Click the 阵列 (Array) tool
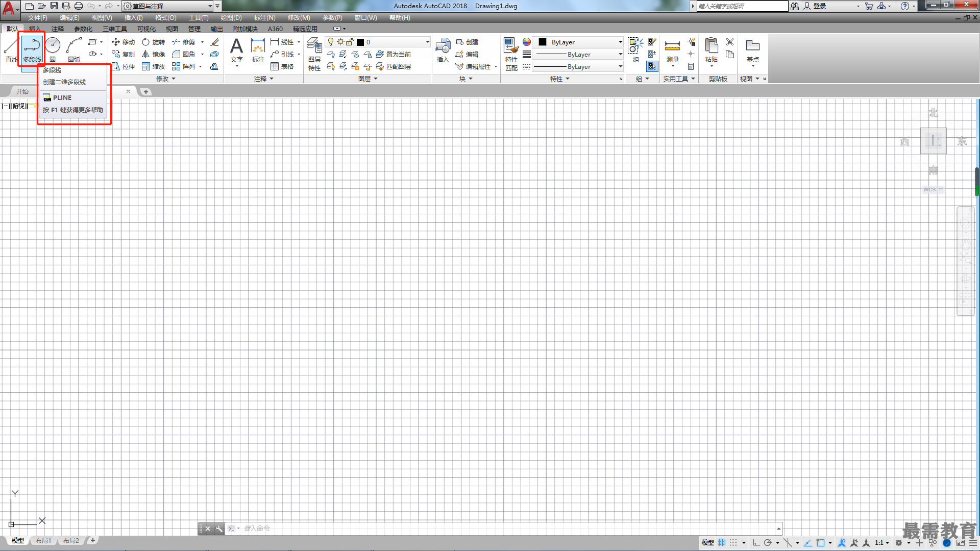The width and height of the screenshot is (980, 551). point(184,66)
